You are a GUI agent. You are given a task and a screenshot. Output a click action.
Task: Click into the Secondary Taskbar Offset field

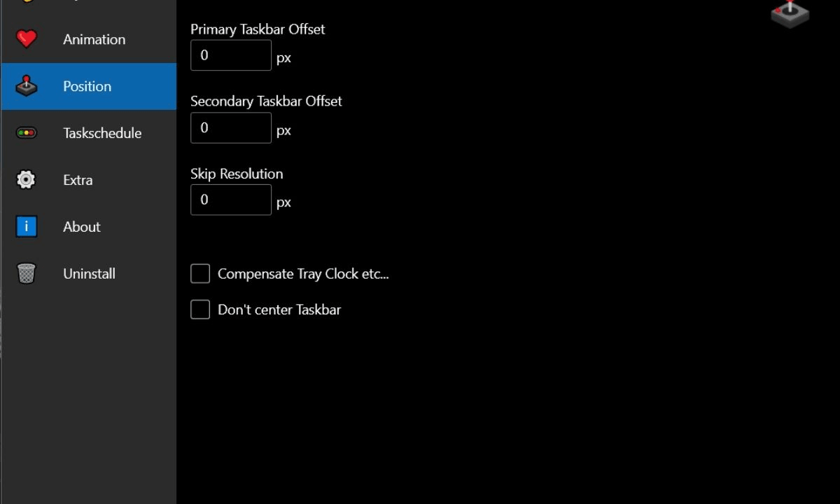pos(231,128)
